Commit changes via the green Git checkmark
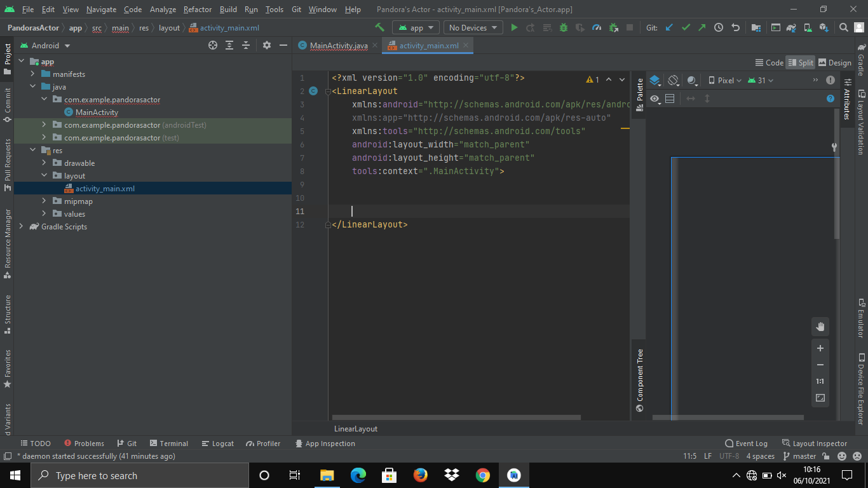Image resolution: width=868 pixels, height=488 pixels. (x=686, y=28)
